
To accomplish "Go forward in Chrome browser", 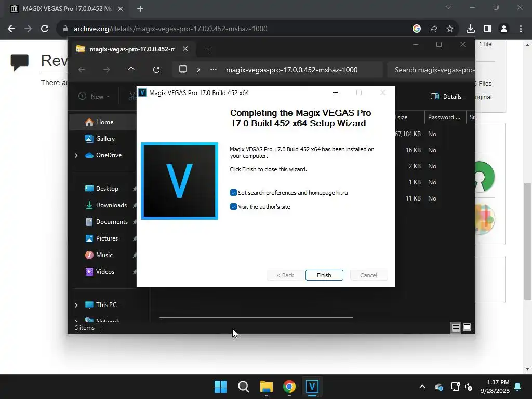I will click(x=28, y=29).
